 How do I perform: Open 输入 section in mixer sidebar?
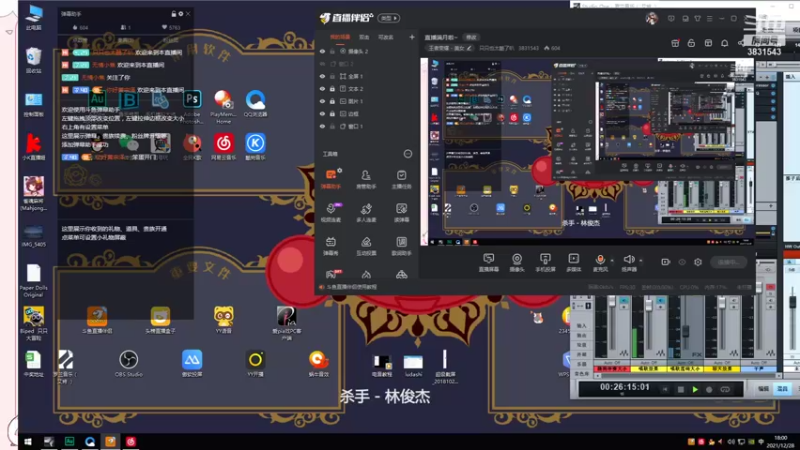tap(582, 326)
